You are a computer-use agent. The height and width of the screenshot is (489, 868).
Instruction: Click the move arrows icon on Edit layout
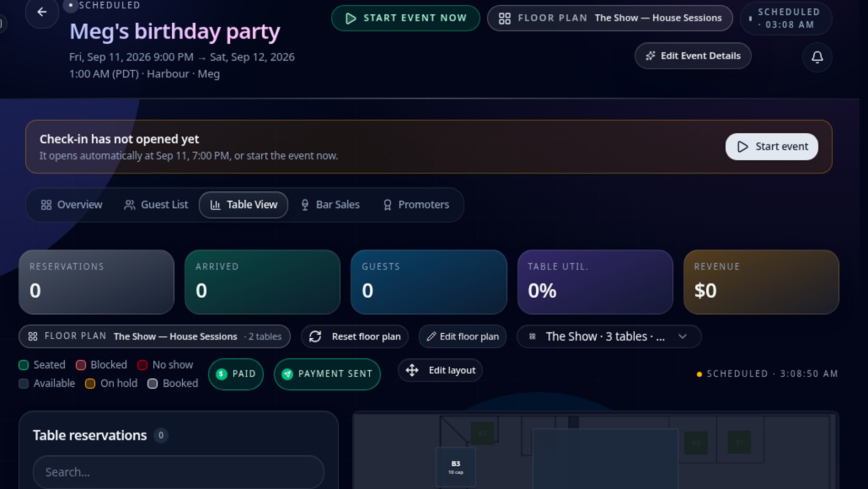point(412,370)
